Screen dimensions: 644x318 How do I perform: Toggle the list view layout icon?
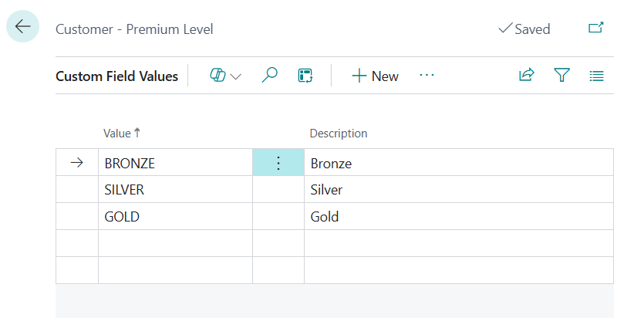596,76
